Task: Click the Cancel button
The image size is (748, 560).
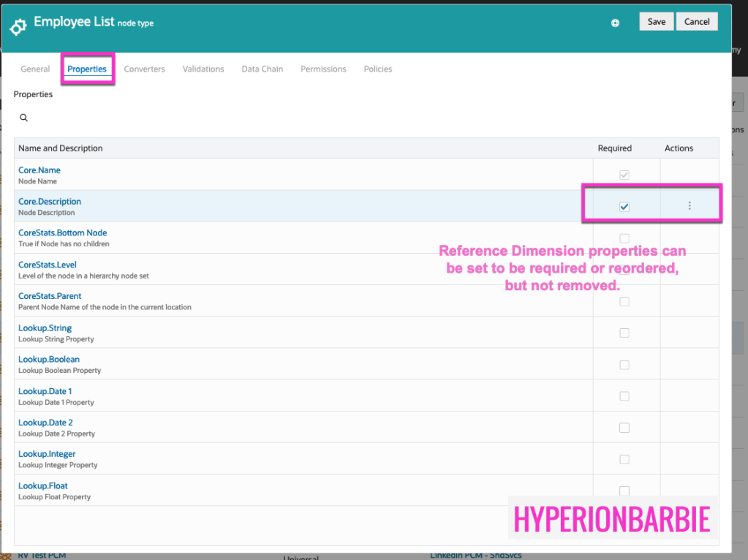Action: click(x=696, y=22)
